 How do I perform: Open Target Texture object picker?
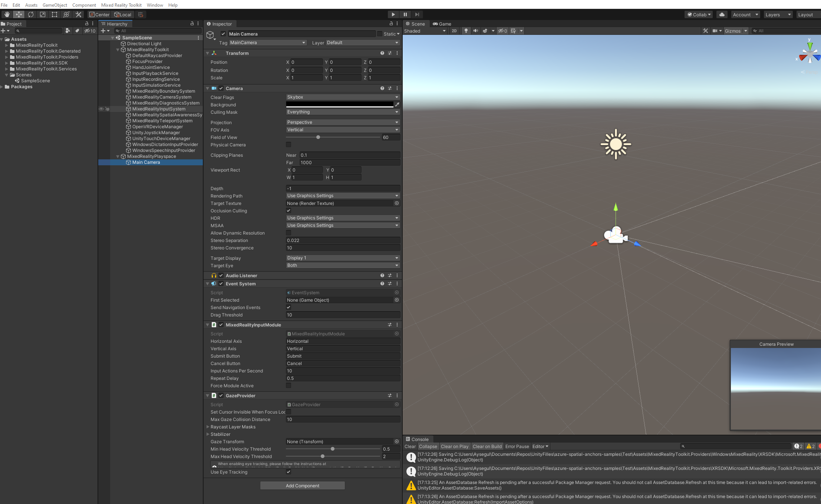397,203
